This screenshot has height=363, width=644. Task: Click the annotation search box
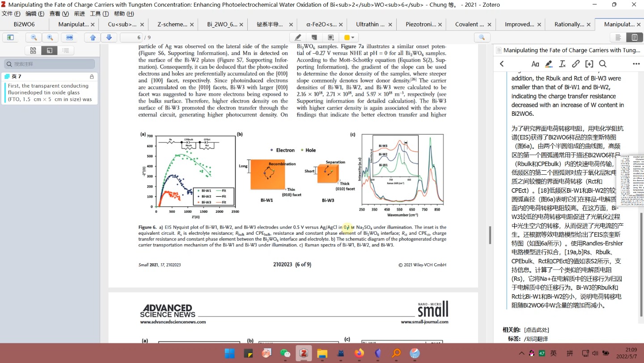coord(49,64)
